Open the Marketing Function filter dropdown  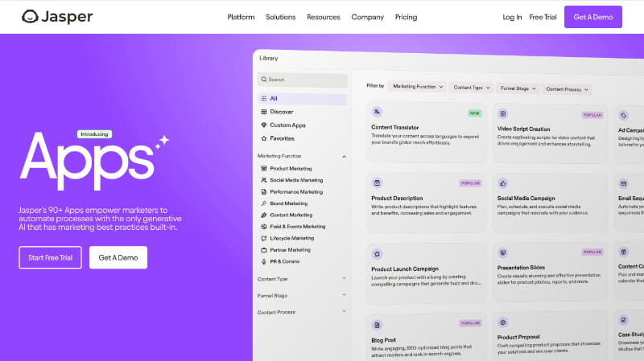tap(417, 87)
